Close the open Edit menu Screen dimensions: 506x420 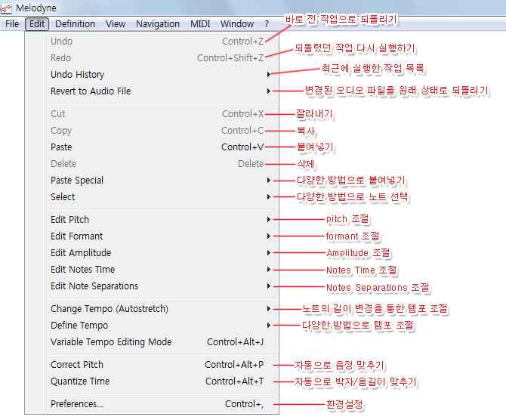pyautogui.click(x=37, y=24)
